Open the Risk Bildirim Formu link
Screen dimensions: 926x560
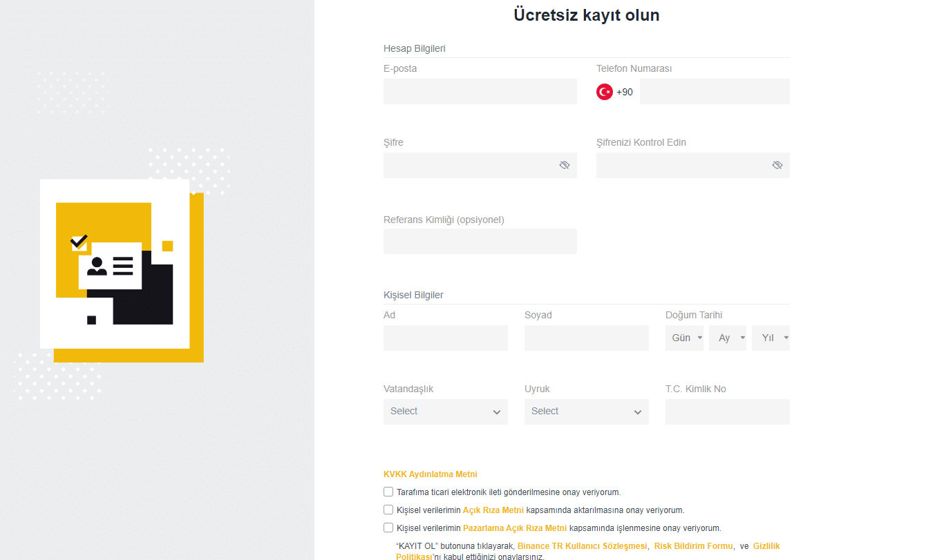click(693, 546)
